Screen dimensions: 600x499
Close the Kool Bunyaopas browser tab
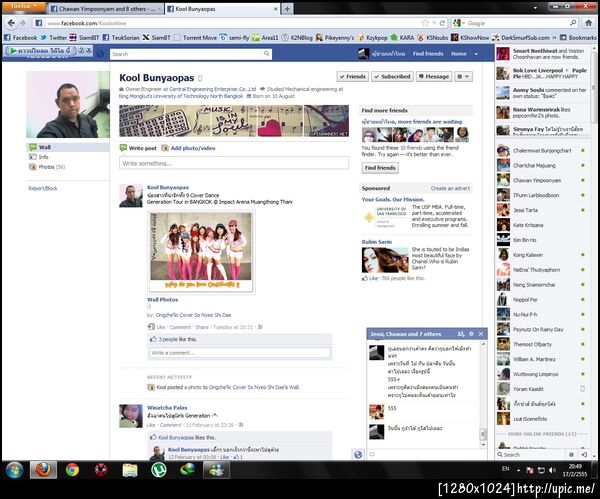pos(276,8)
